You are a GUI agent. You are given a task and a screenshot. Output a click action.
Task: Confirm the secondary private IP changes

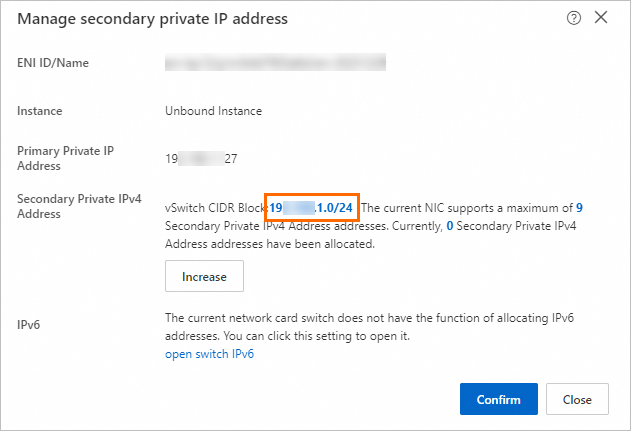pos(499,399)
